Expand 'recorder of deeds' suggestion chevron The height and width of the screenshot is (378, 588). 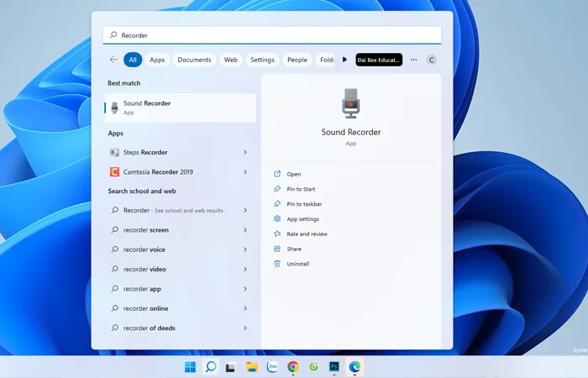click(245, 328)
